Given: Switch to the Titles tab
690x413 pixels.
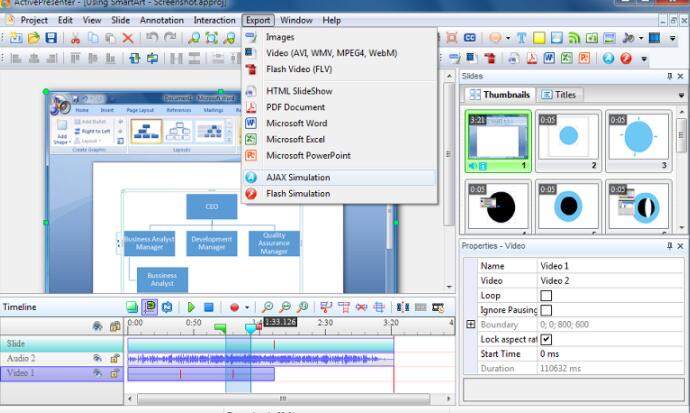Looking at the screenshot, I should tap(559, 95).
